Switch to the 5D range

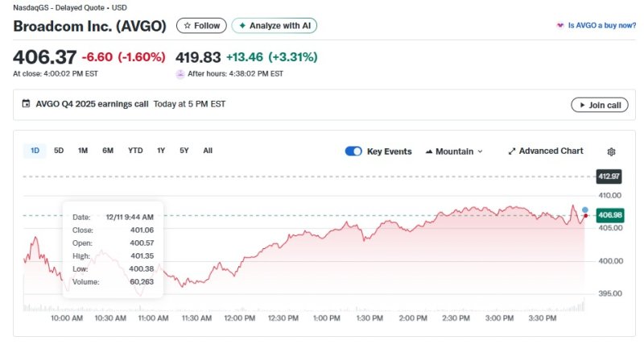point(59,151)
